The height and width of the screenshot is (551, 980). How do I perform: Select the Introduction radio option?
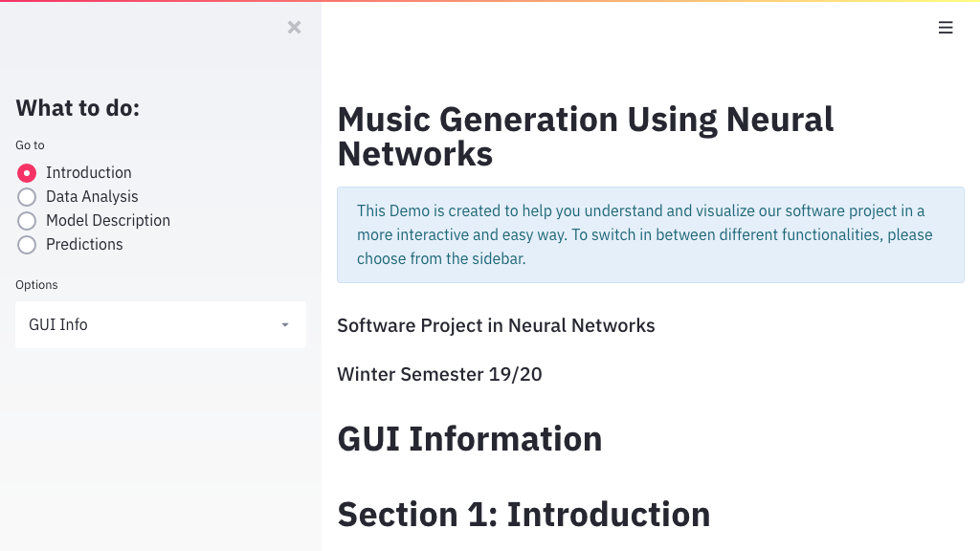[x=27, y=173]
